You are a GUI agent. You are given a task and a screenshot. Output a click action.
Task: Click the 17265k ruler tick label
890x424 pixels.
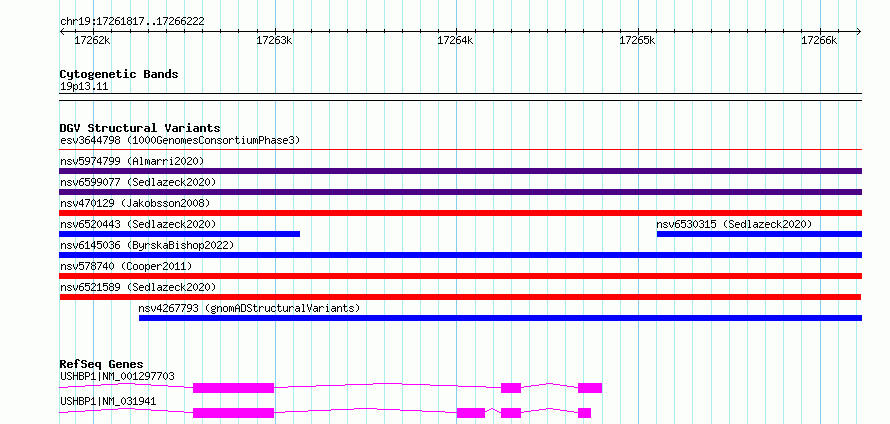click(637, 41)
